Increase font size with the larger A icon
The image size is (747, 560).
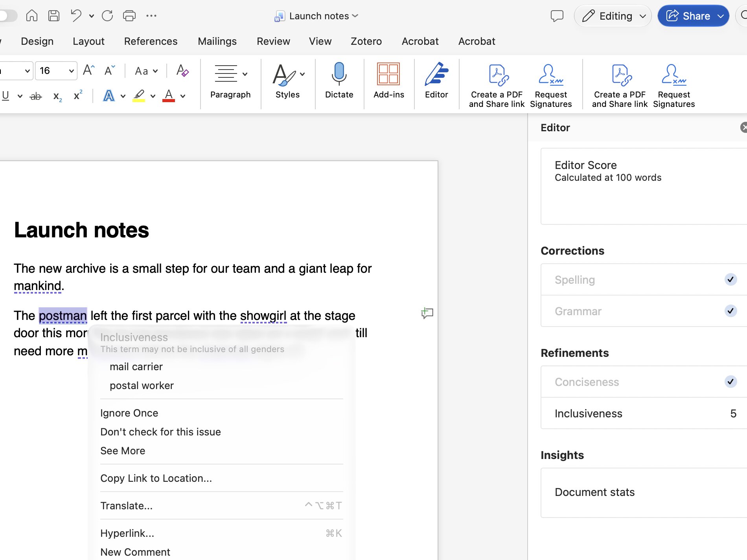(x=89, y=70)
